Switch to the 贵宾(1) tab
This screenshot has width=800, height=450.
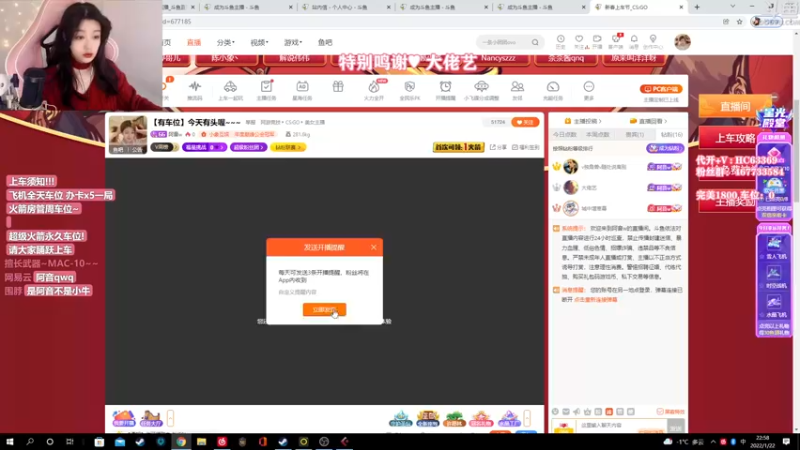[635, 135]
